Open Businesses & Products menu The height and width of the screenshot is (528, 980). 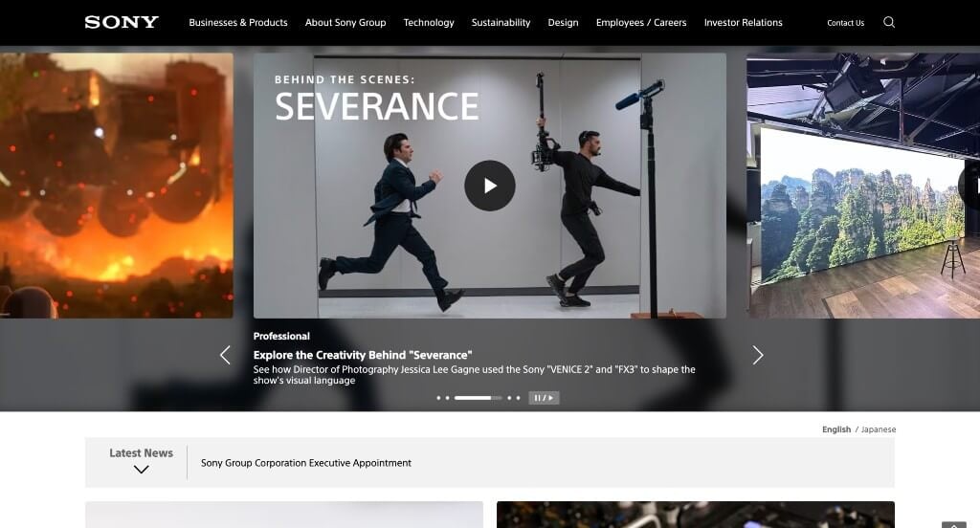coord(238,23)
